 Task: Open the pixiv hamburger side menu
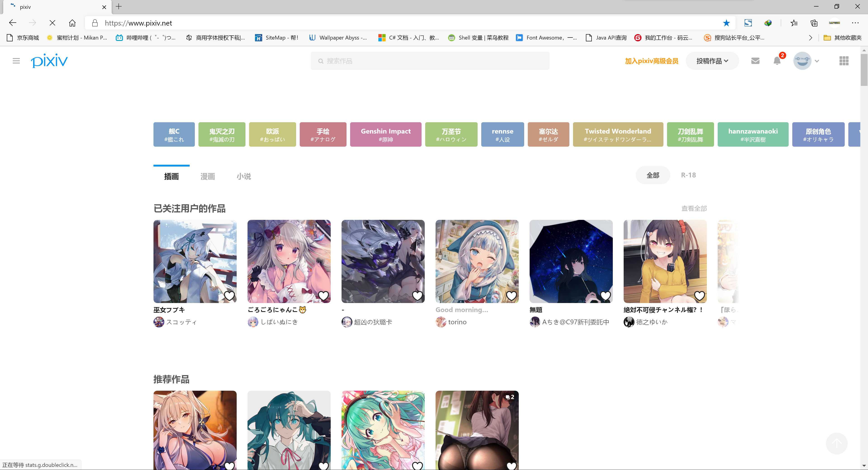pyautogui.click(x=16, y=61)
